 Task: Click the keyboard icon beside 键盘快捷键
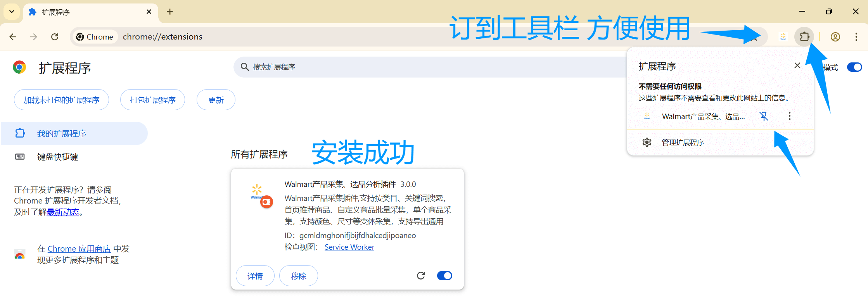pos(20,157)
